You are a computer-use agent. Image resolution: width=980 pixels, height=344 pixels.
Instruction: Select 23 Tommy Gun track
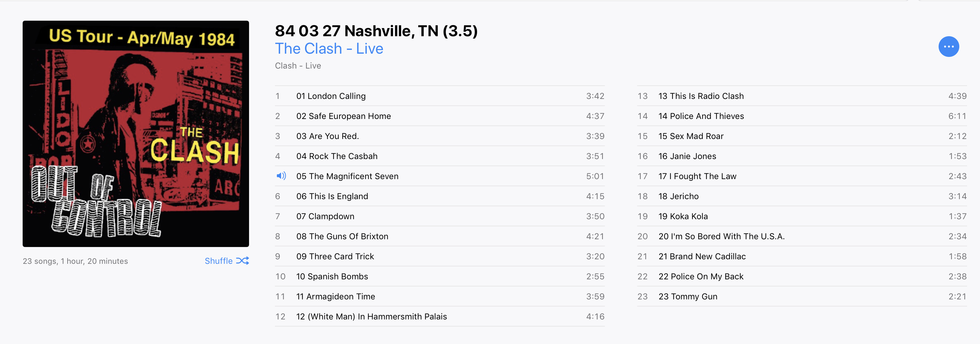(802, 296)
